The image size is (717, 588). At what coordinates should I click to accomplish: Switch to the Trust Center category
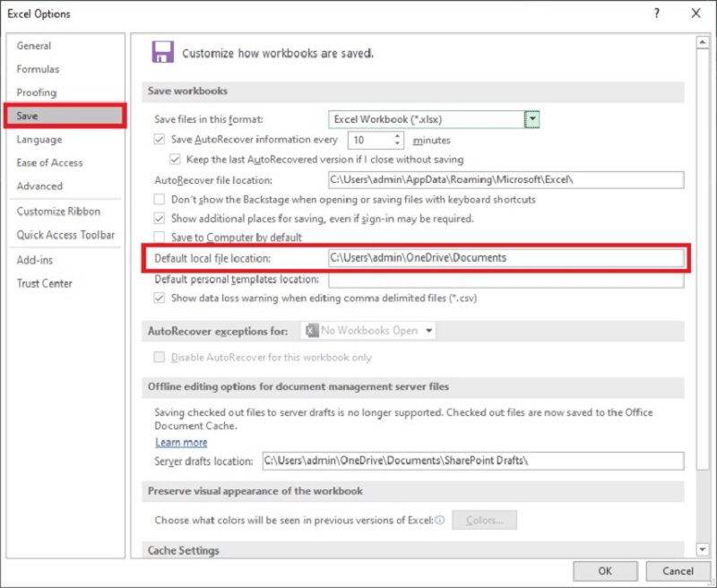pos(44,283)
